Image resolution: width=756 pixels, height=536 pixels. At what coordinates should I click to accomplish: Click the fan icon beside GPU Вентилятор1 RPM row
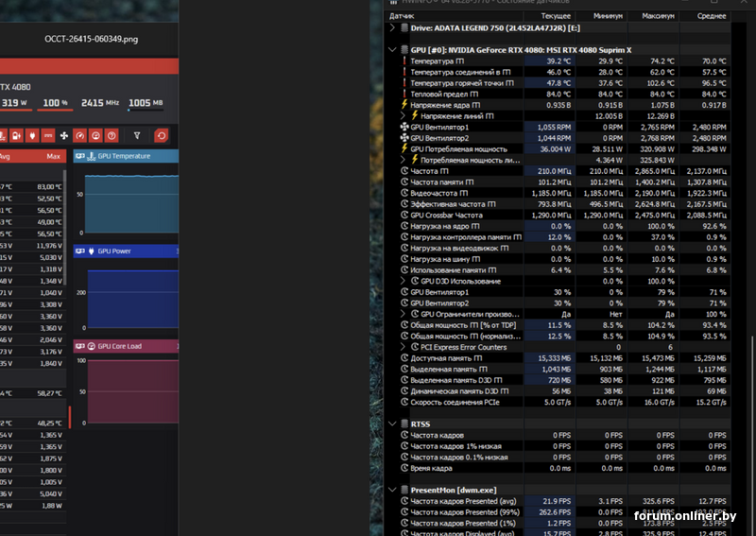(x=404, y=127)
